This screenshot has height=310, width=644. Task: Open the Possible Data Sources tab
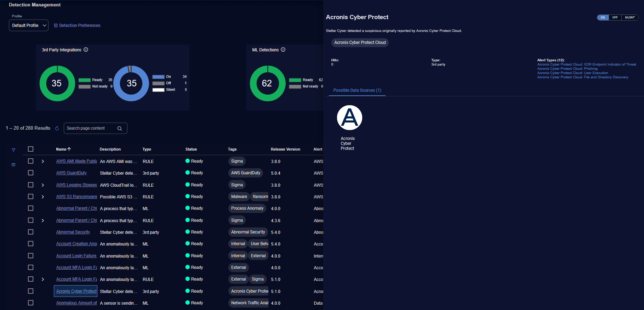pos(357,90)
